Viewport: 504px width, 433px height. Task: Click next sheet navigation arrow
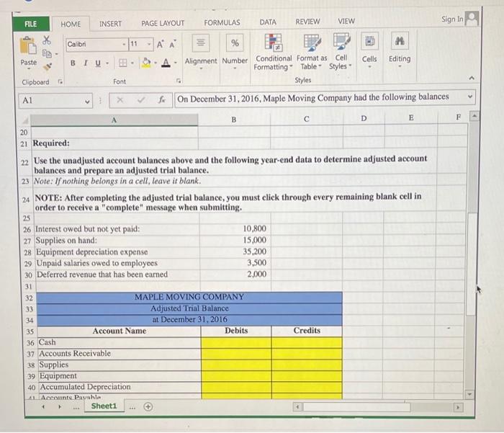point(60,406)
